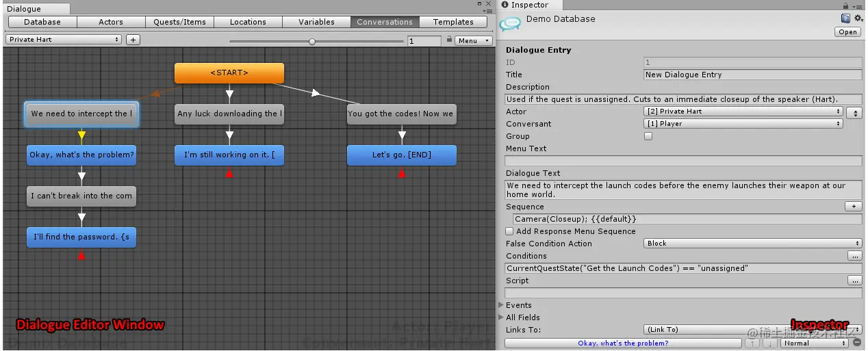Click the zoom value field showing 1
This screenshot has width=868, height=351.
point(424,41)
